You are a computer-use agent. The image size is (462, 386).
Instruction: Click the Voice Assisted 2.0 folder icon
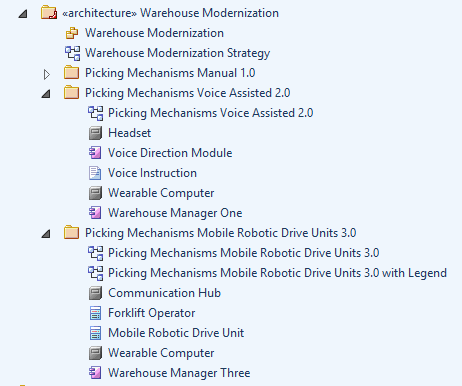pos(71,92)
